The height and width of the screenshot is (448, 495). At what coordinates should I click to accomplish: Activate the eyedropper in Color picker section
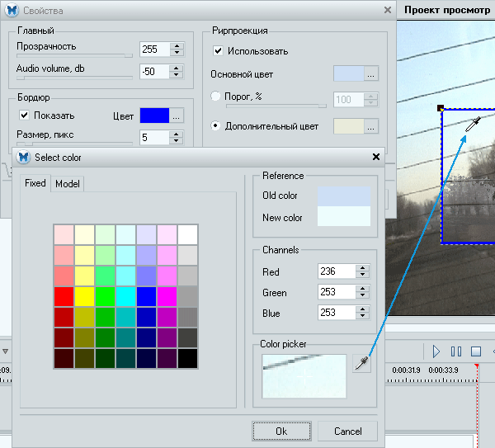(361, 363)
